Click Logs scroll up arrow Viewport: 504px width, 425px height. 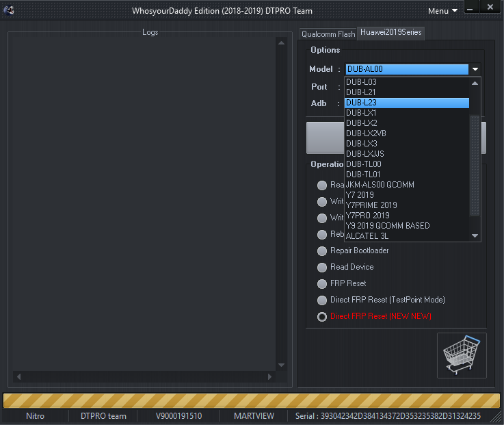point(281,43)
